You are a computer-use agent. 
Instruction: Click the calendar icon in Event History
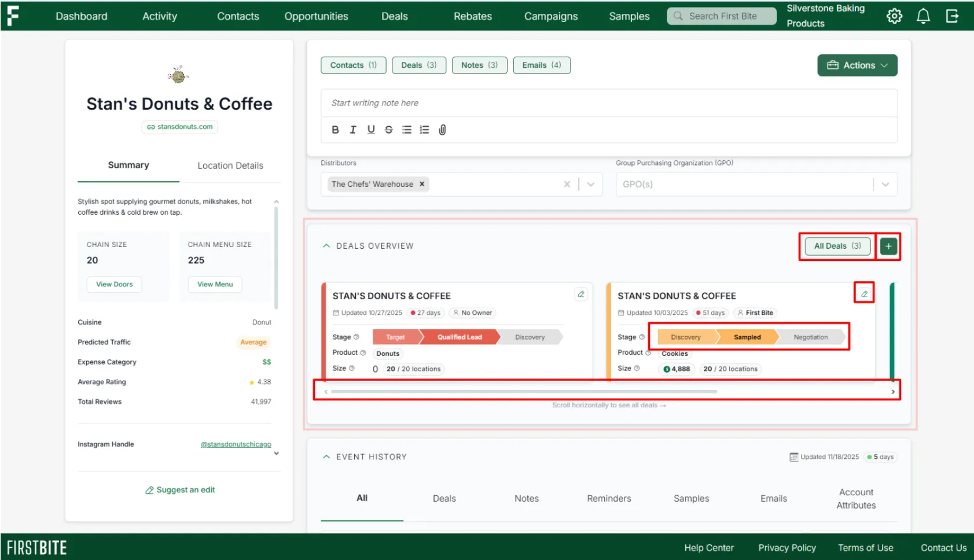coord(793,457)
